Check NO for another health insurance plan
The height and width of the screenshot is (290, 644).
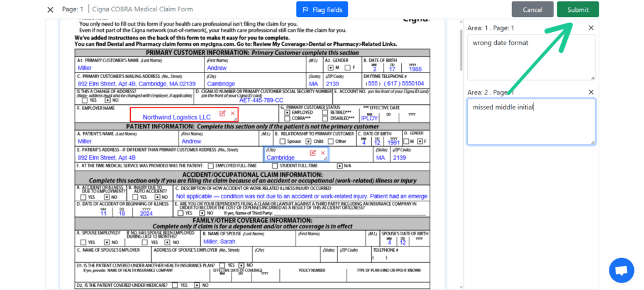point(241,265)
